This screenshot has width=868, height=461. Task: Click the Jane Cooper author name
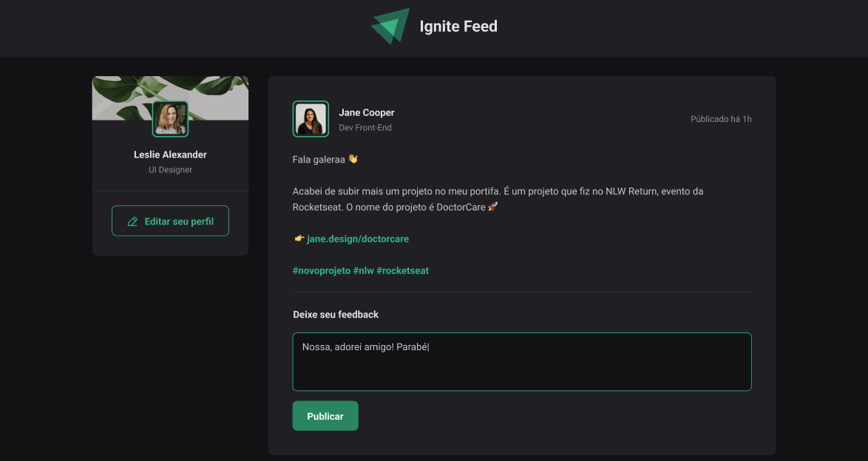(367, 112)
